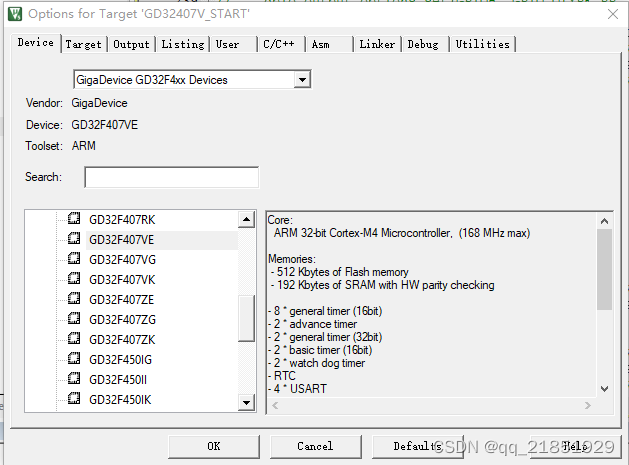Select GD32F407ZE device
This screenshot has height=465, width=629.
point(121,300)
